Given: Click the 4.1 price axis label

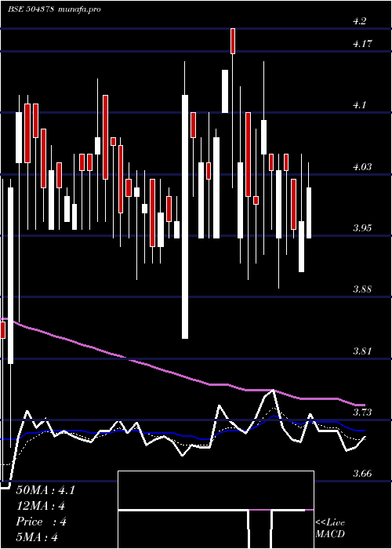Looking at the screenshot, I should (359, 105).
